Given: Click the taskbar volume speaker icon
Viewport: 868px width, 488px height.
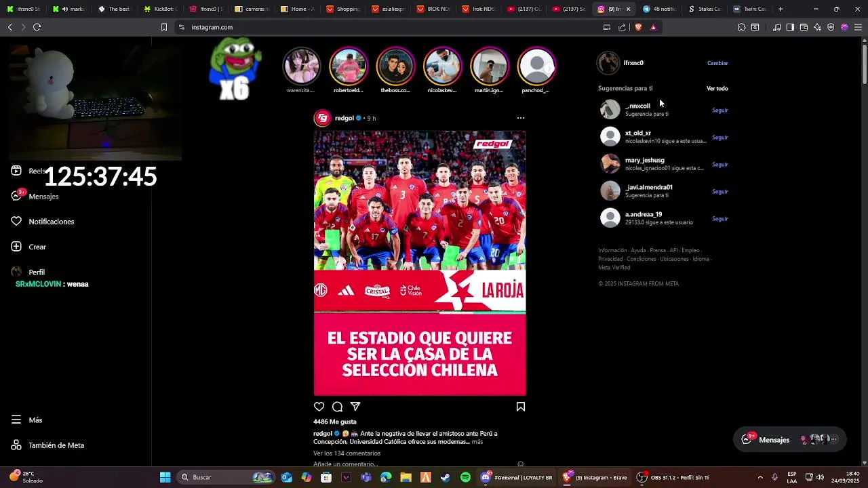Looking at the screenshot, I should [x=820, y=477].
